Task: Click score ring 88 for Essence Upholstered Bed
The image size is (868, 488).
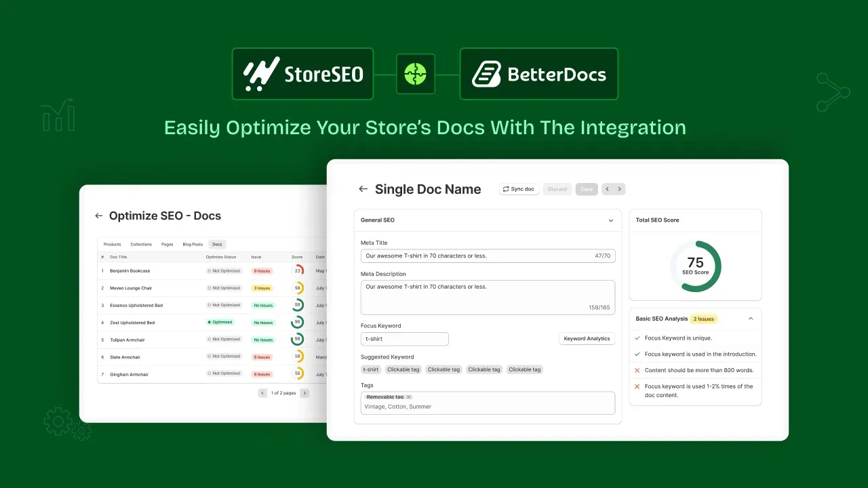Action: 298,305
